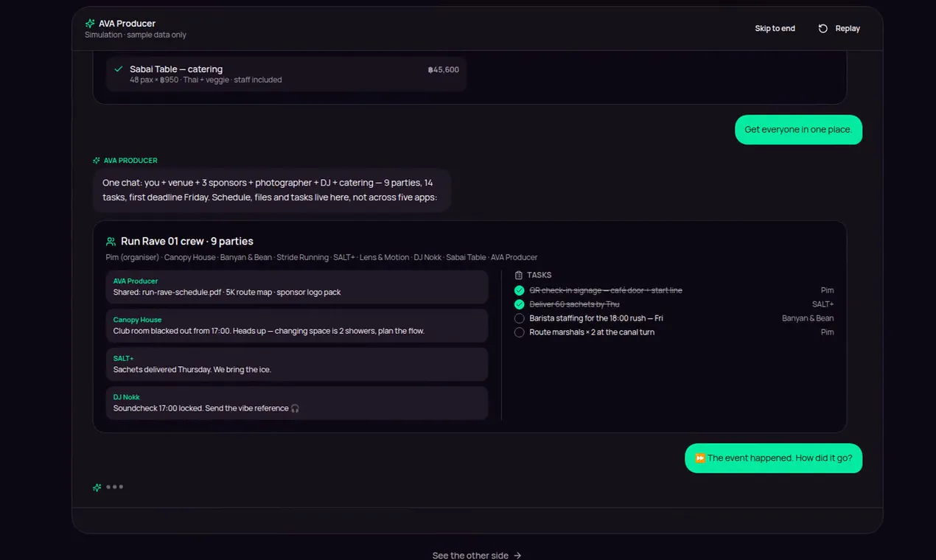
Task: Click the clipboard icon next to TASKS
Action: 519,275
